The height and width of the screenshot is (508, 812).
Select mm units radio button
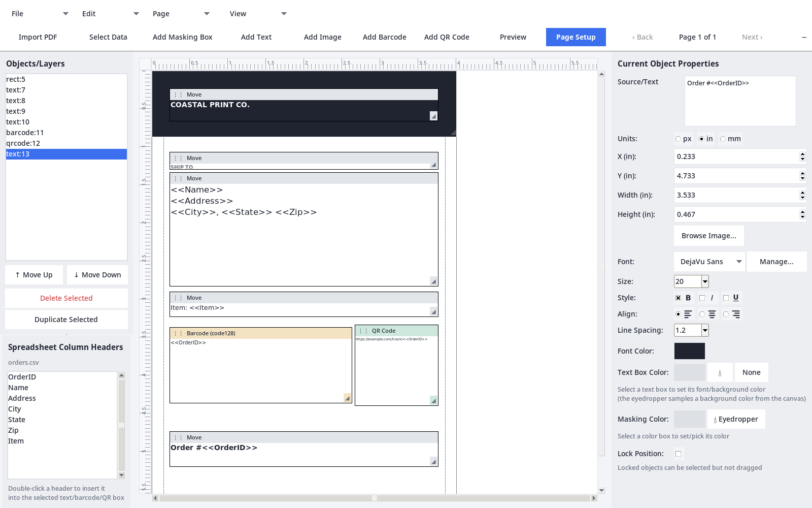(723, 139)
